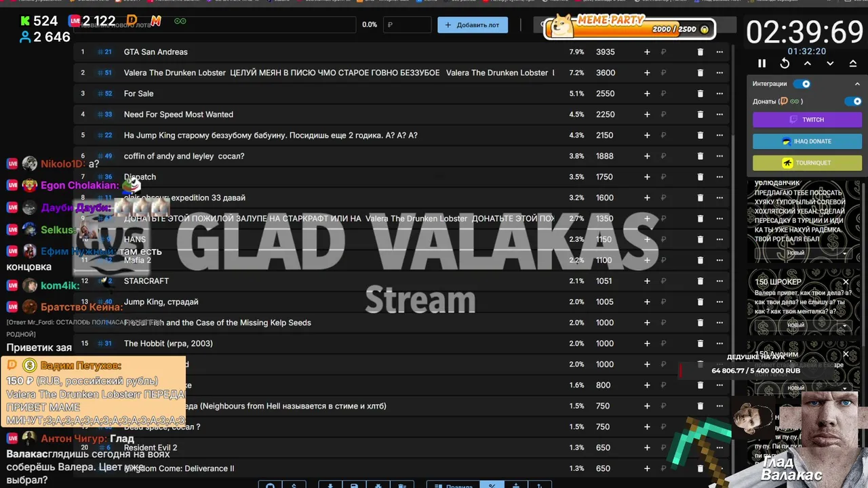
Task: Click the download icon in bottom toolbar
Action: [x=330, y=485]
